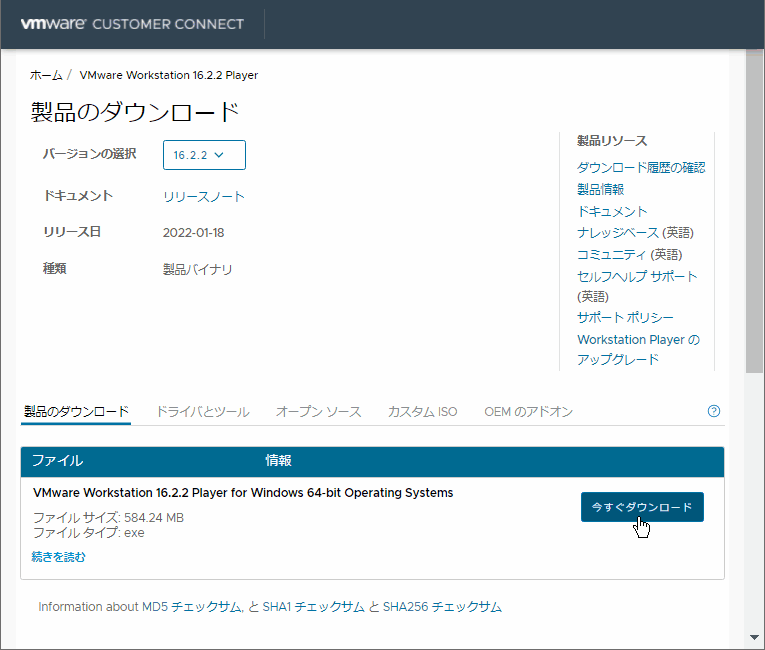This screenshot has height=650, width=765.
Task: Open SHA256 チェックサム link
Action: point(442,607)
